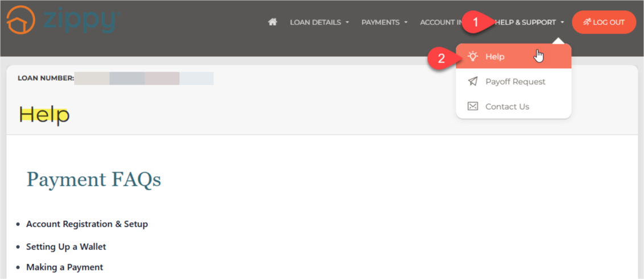Screen dimensions: 644x279
Task: Click the lightbulb icon beside Help
Action: tap(473, 56)
